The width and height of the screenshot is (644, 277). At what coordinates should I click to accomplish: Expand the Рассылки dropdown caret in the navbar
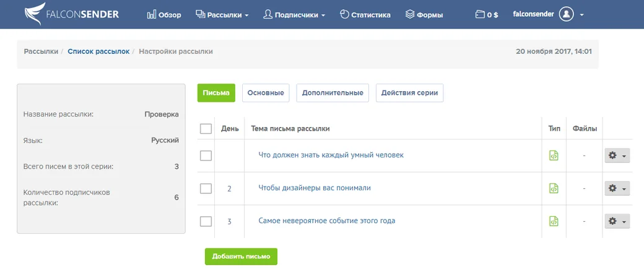pos(246,15)
